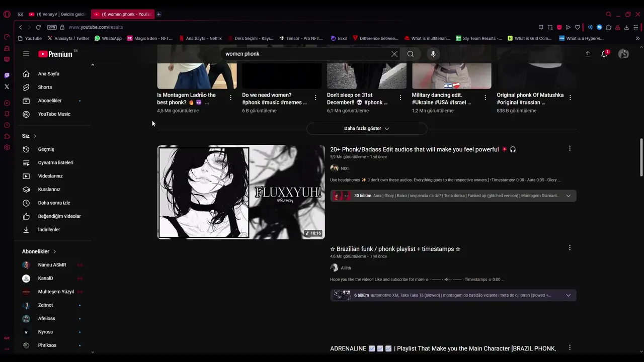Open the Elixir bookmark
The width and height of the screenshot is (644, 362).
[339, 38]
